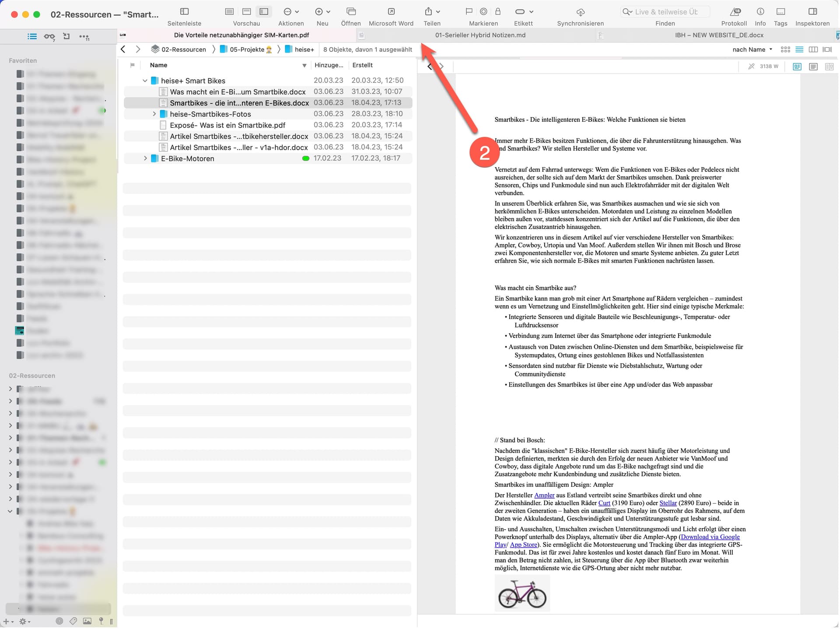840x629 pixels.
Task: Switch to icon grid view
Action: pyautogui.click(x=785, y=49)
